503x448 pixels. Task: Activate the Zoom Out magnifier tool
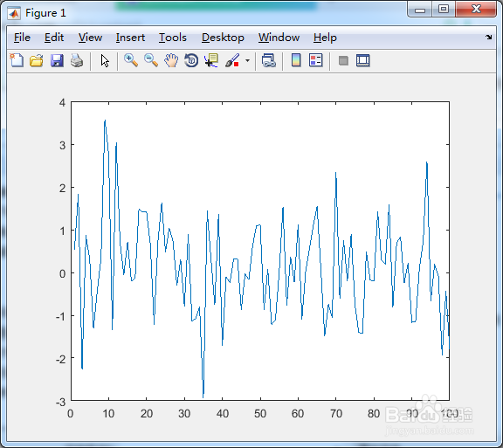[x=151, y=60]
